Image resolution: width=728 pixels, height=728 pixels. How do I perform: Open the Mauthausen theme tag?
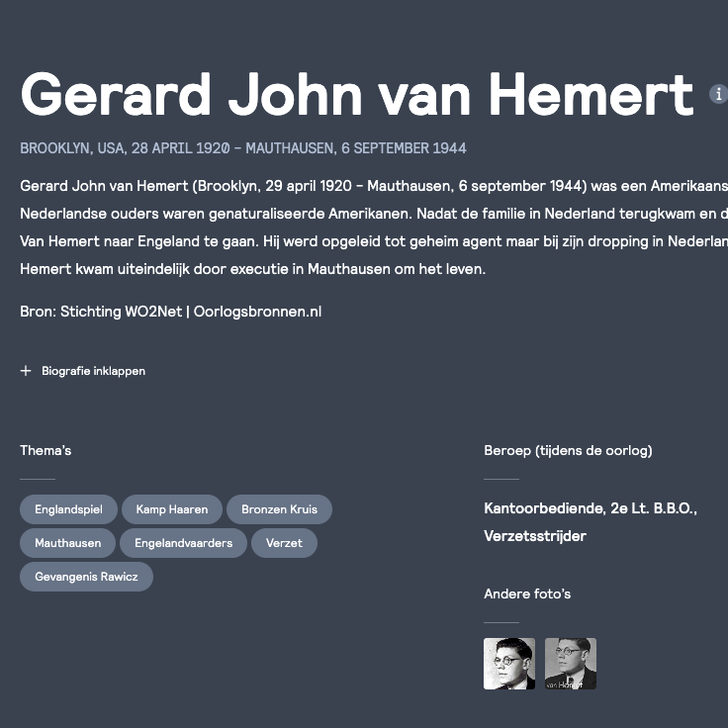[x=67, y=543]
